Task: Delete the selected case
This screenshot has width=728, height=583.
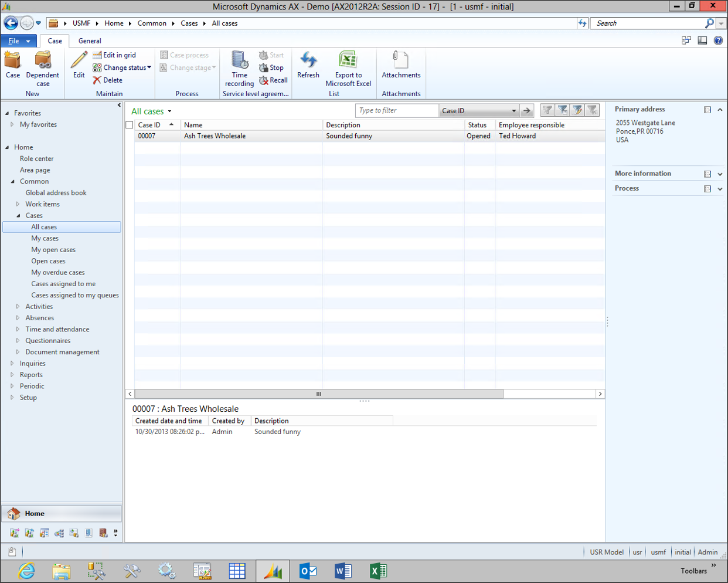Action: (x=108, y=80)
